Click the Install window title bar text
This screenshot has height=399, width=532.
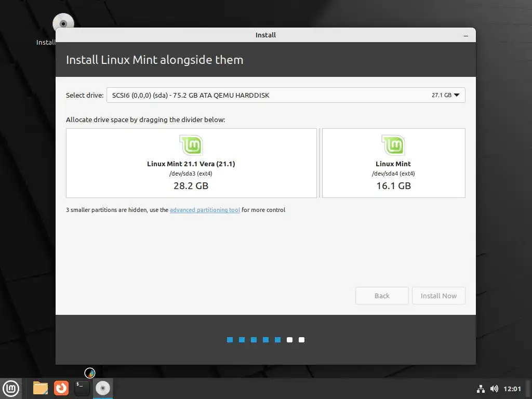pos(265,35)
